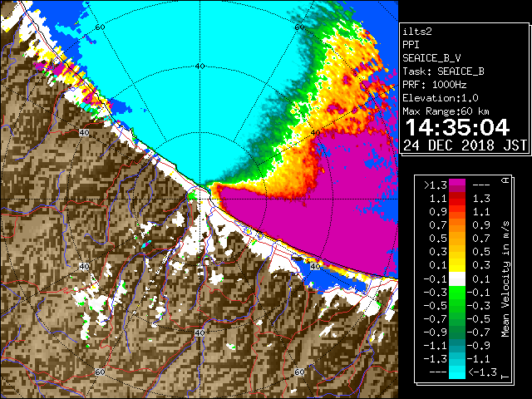Click the product name "SEAICE_B_V"
The image size is (532, 399).
point(431,58)
